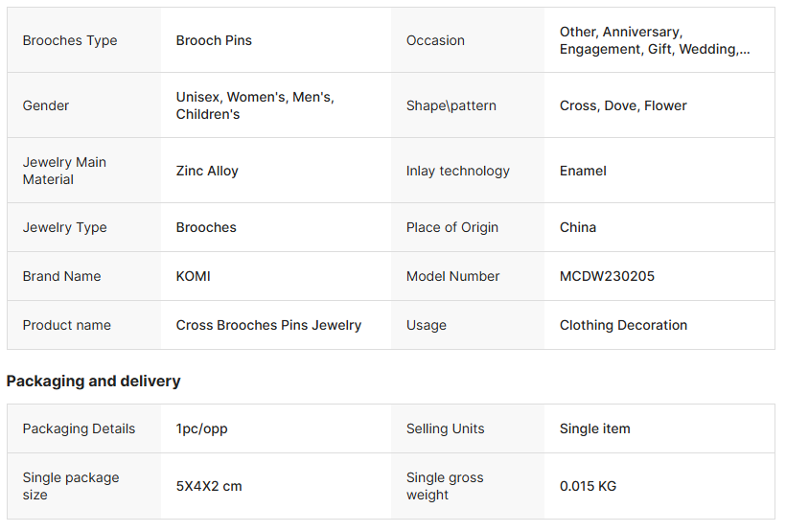The width and height of the screenshot is (809, 532).
Task: Click the 1pc/opp packaging details value
Action: pos(201,428)
